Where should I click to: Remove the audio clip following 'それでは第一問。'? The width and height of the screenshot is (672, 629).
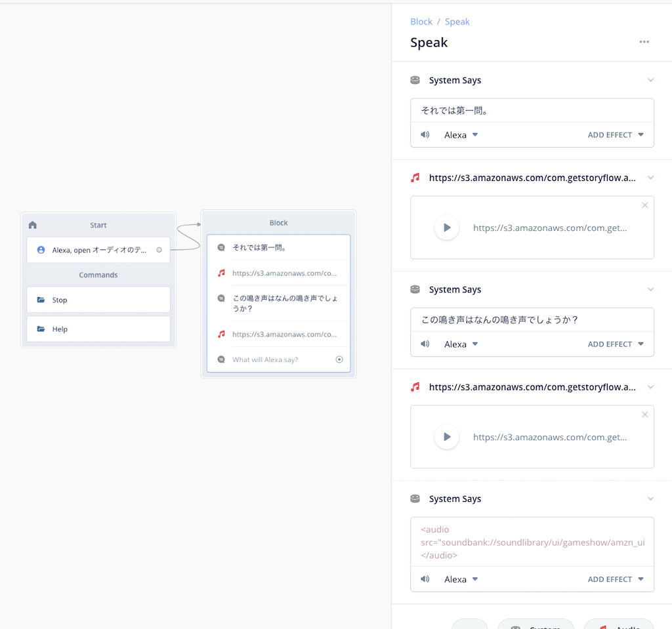[x=644, y=205]
